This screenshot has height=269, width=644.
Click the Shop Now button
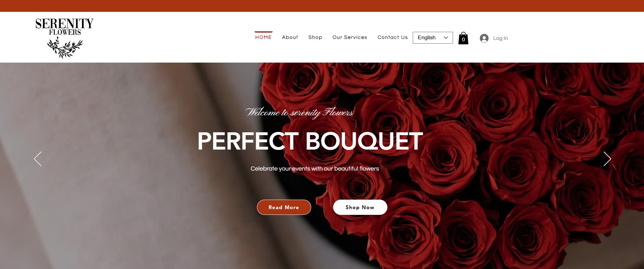(360, 207)
